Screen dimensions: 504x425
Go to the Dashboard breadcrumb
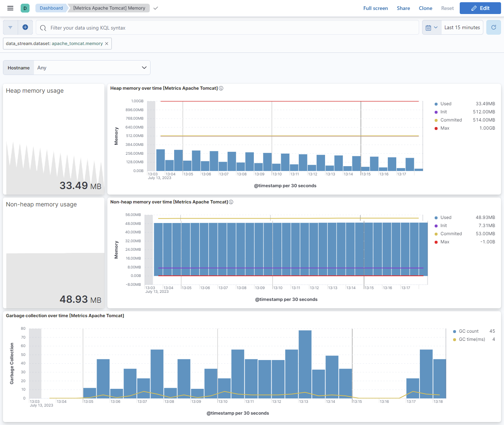51,8
